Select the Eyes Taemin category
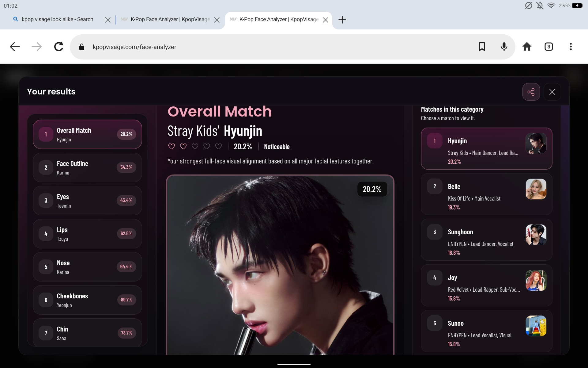This screenshot has height=368, width=588. [x=87, y=201]
